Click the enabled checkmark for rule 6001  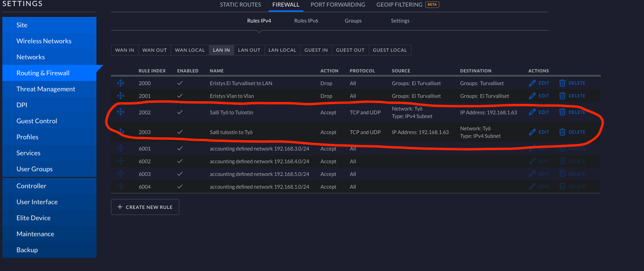(180, 149)
